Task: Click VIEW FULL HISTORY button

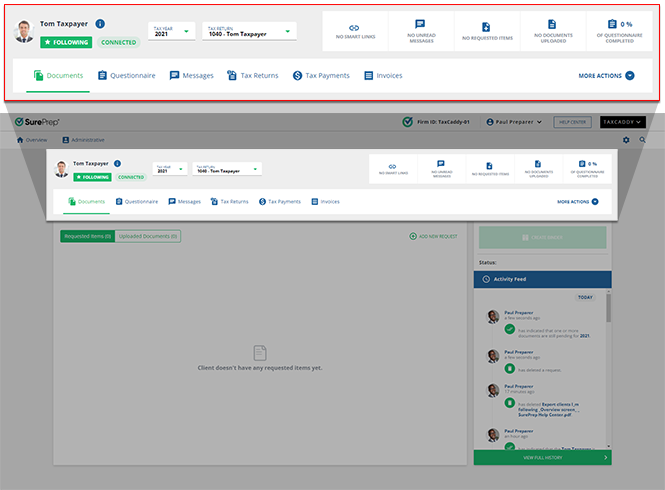Action: [542, 458]
